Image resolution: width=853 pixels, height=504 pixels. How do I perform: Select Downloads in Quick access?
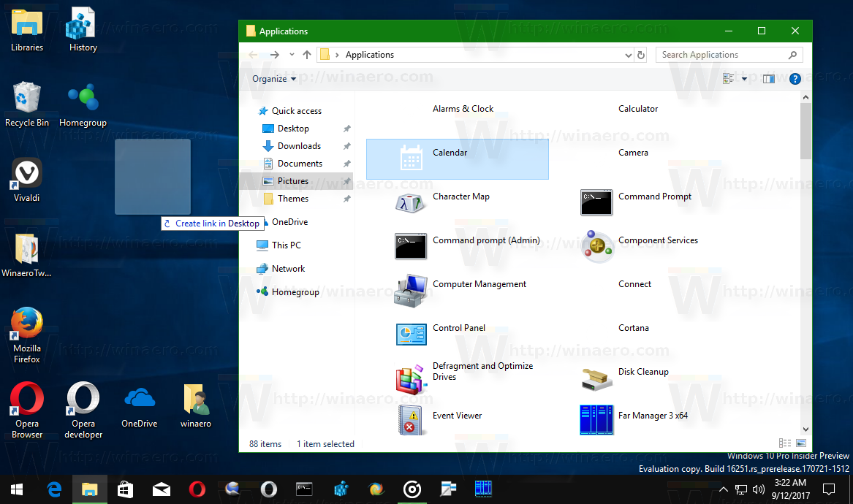click(x=299, y=146)
